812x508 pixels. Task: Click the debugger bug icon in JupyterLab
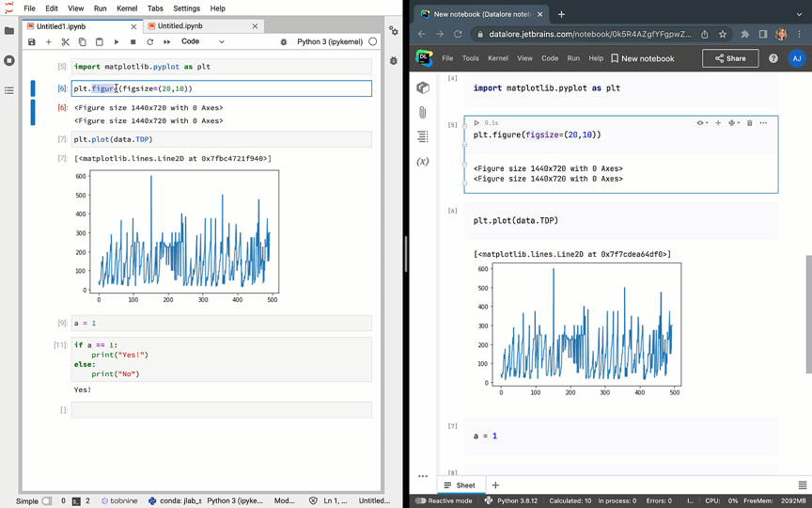pos(284,42)
